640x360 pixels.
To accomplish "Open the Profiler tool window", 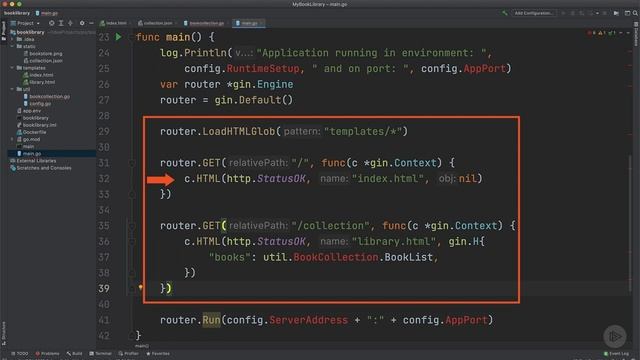I will [129, 353].
